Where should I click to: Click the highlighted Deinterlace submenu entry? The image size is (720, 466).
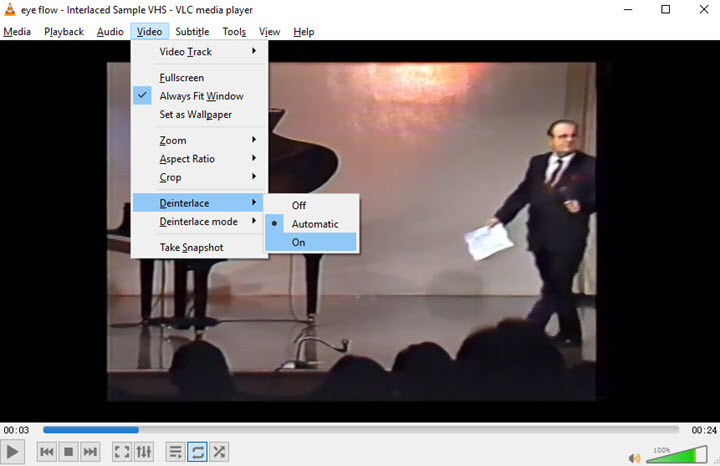coord(198,202)
